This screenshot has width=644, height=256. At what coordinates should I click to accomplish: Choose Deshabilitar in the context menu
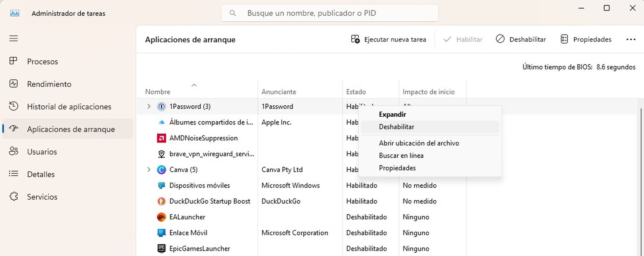tap(430, 127)
